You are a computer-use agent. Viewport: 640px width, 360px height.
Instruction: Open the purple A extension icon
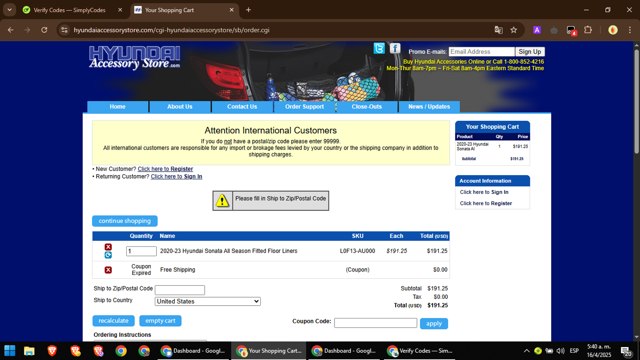537,30
